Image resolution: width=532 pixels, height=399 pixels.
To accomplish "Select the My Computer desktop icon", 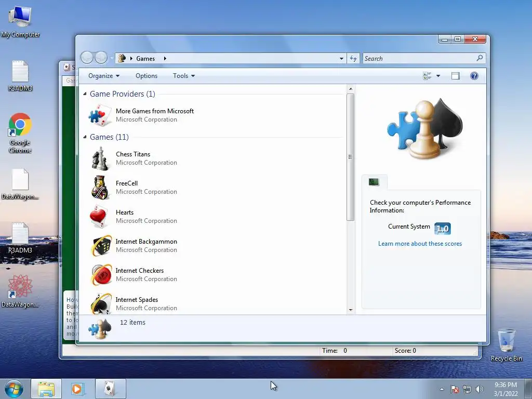I will [x=20, y=22].
